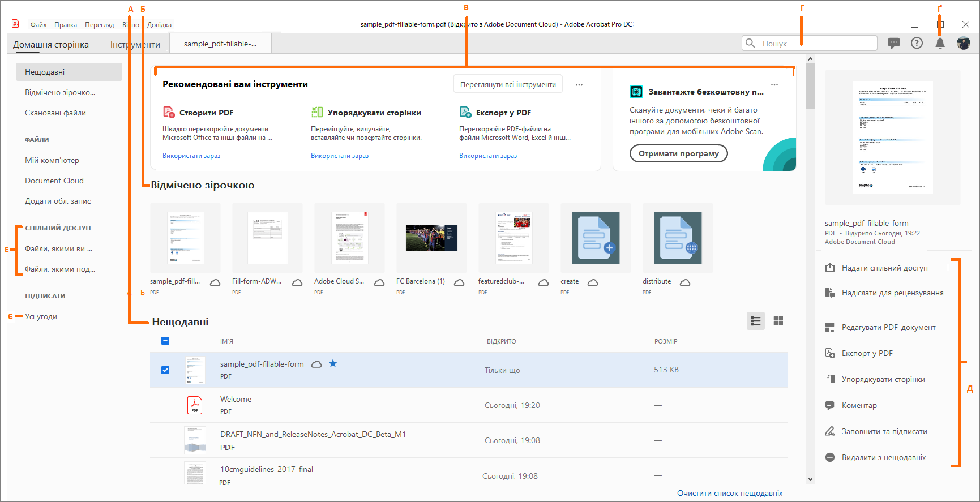980x502 pixels.
Task: Open the FC Barcelona (1) thumbnail
Action: tap(431, 238)
